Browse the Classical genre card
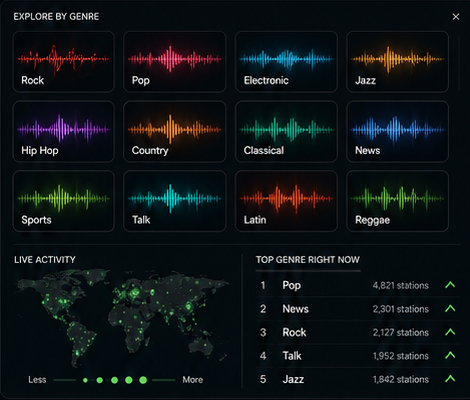This screenshot has height=400, width=470. coord(286,131)
